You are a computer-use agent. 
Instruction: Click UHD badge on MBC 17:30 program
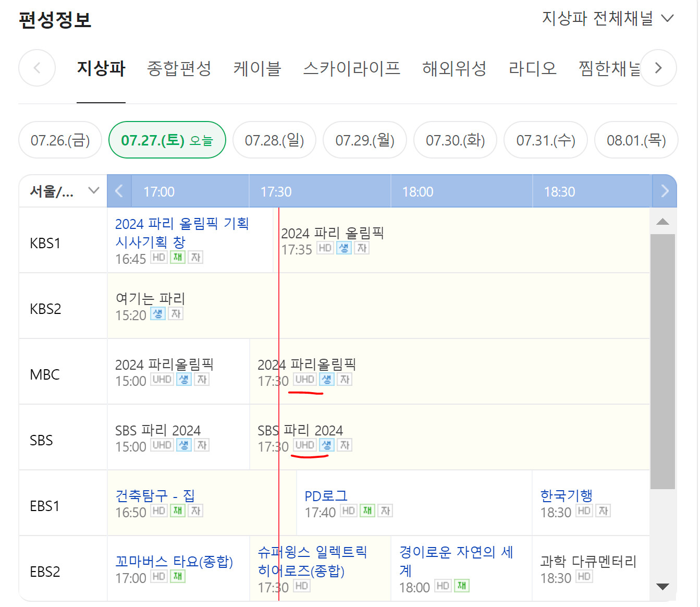(x=304, y=379)
